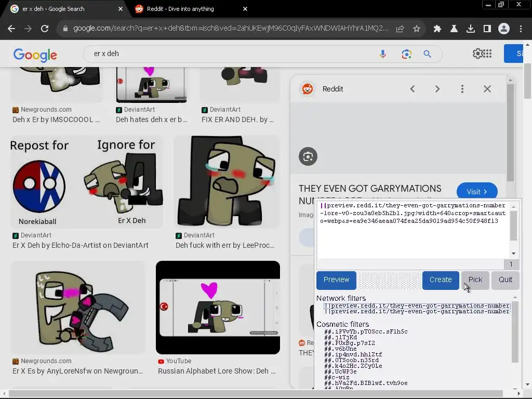Click the Quit button in the picker
This screenshot has height=399, width=532.
tap(505, 280)
